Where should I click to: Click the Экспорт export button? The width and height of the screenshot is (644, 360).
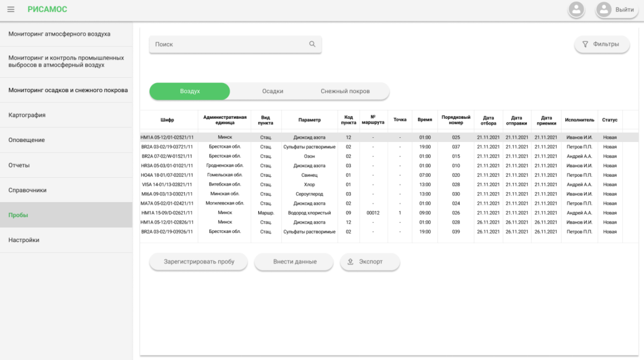[370, 262]
